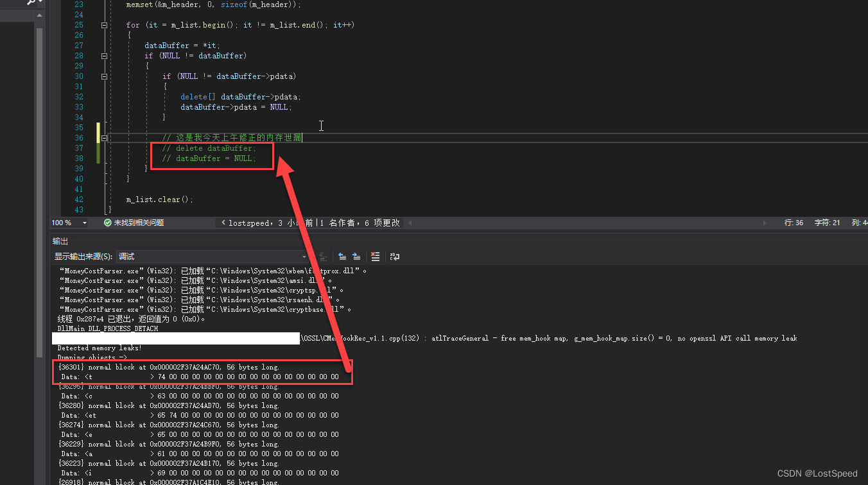
Task: Collapse the code fold on line 36
Action: coord(104,137)
